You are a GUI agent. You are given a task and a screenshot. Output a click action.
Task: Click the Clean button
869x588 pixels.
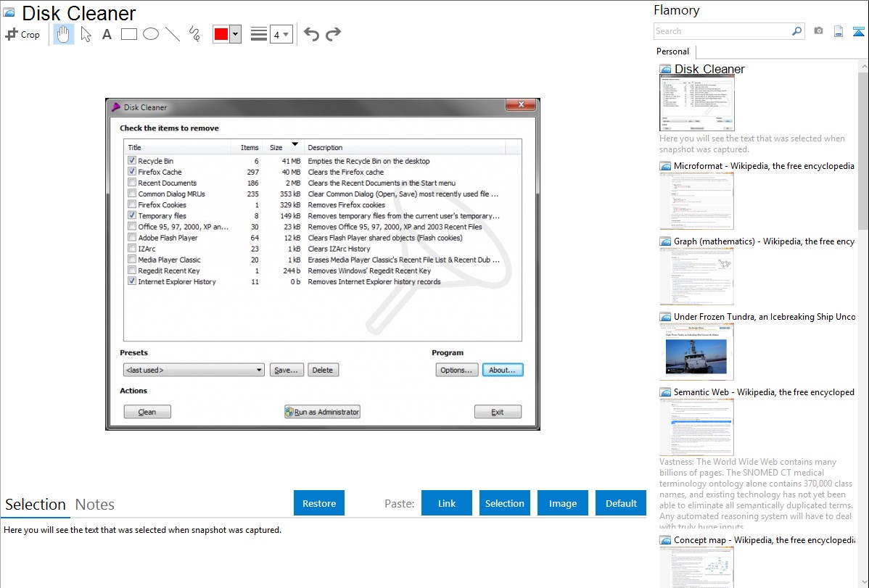[x=147, y=412]
